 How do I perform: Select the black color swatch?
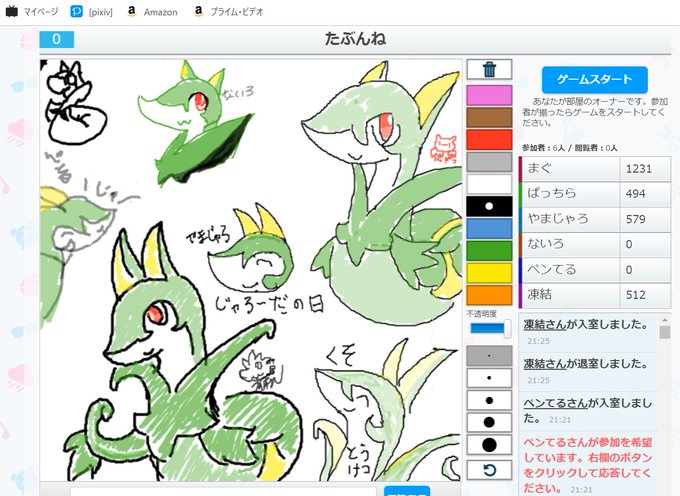tap(489, 206)
